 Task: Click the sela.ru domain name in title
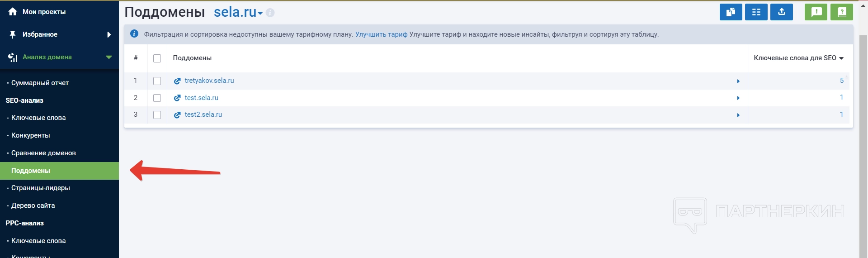coord(235,12)
